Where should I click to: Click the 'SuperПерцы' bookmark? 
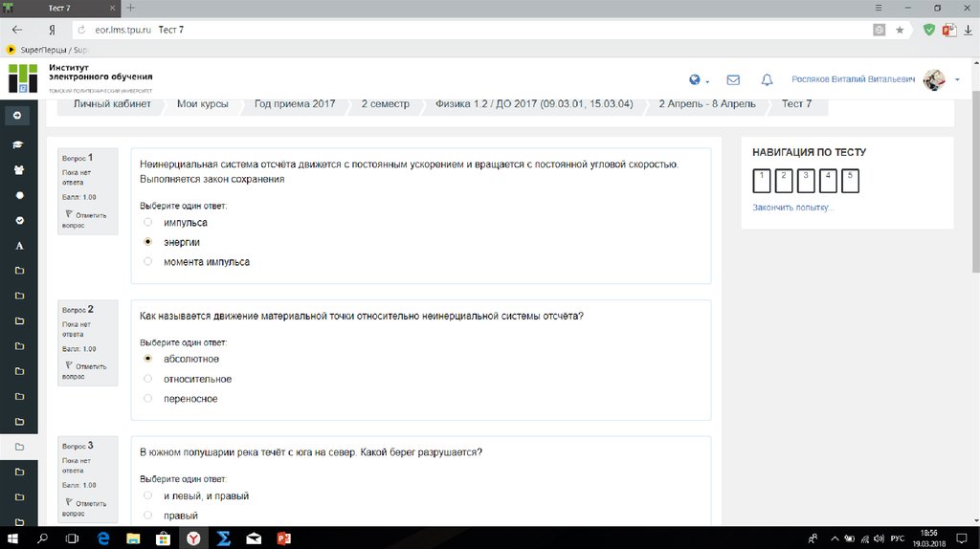coord(48,50)
